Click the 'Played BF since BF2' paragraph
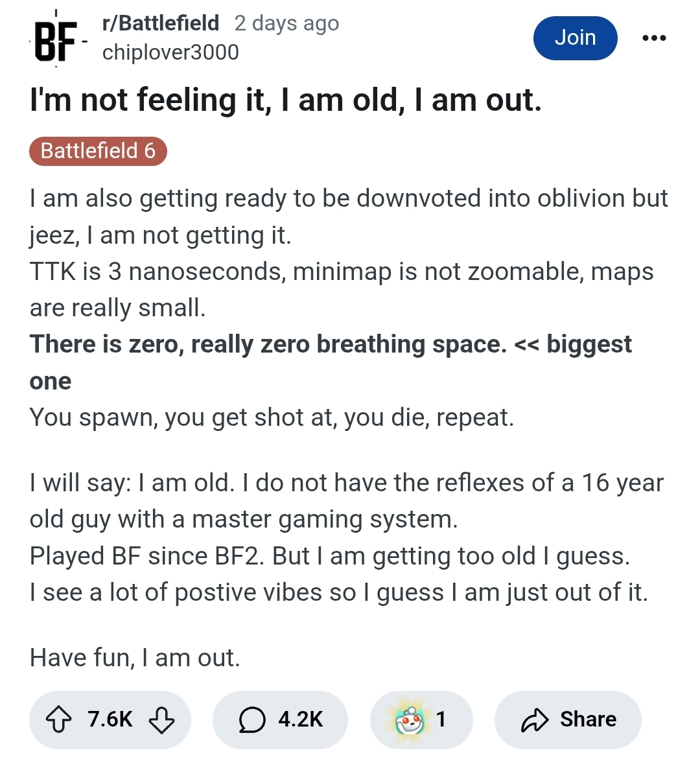This screenshot has height=757, width=700. pyautogui.click(x=330, y=556)
